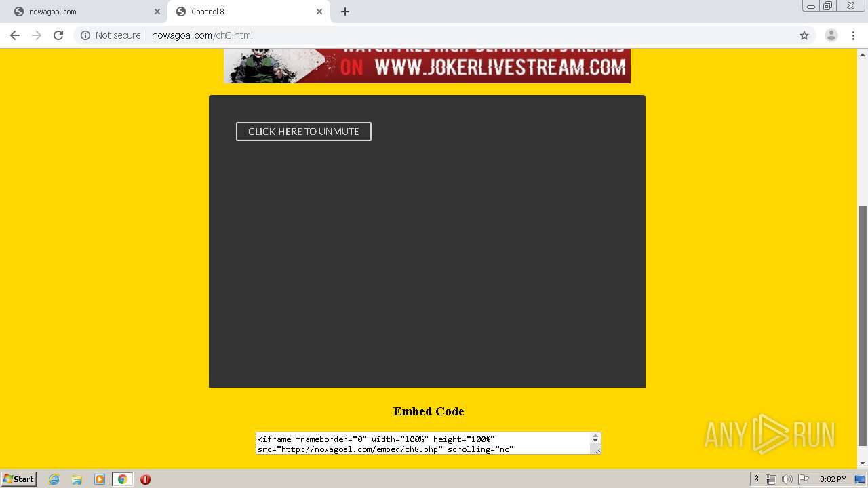This screenshot has width=868, height=488.
Task: Click the page scrollbar up arrow
Action: pos(863,54)
